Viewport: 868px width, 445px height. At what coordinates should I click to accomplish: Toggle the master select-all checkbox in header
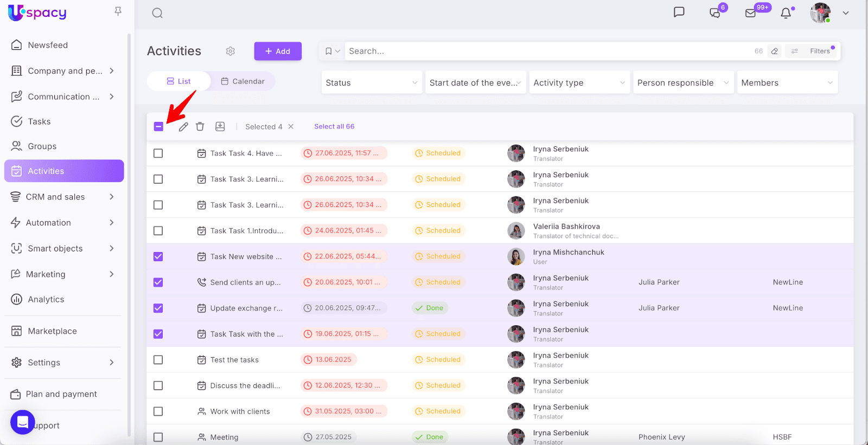[158, 127]
